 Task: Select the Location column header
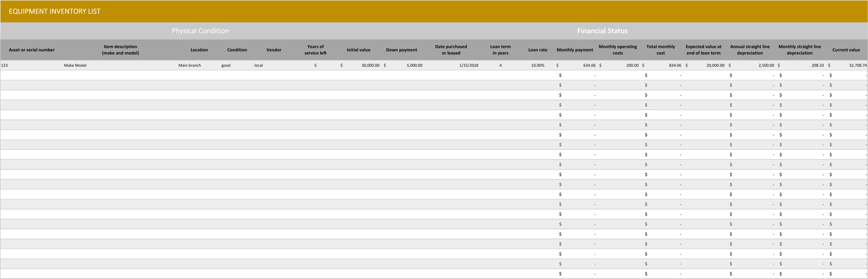click(199, 50)
